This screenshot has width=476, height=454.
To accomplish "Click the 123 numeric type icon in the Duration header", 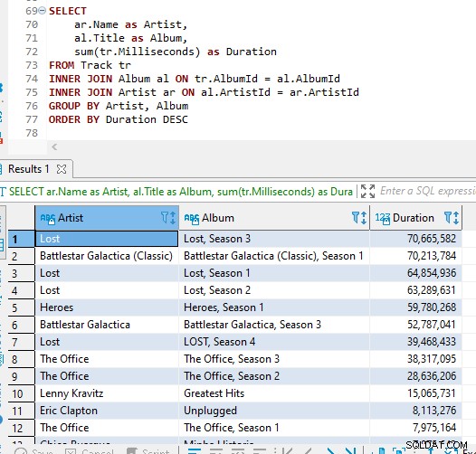I will coord(383,219).
